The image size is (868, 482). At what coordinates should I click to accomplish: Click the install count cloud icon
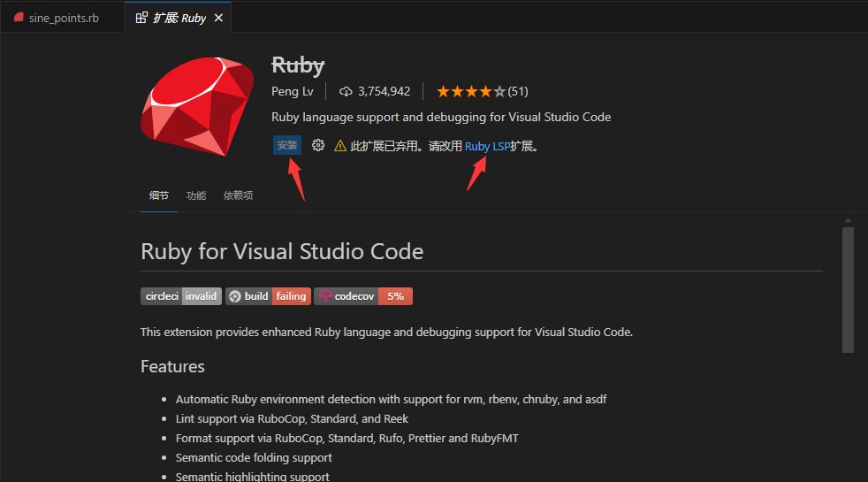click(x=346, y=91)
